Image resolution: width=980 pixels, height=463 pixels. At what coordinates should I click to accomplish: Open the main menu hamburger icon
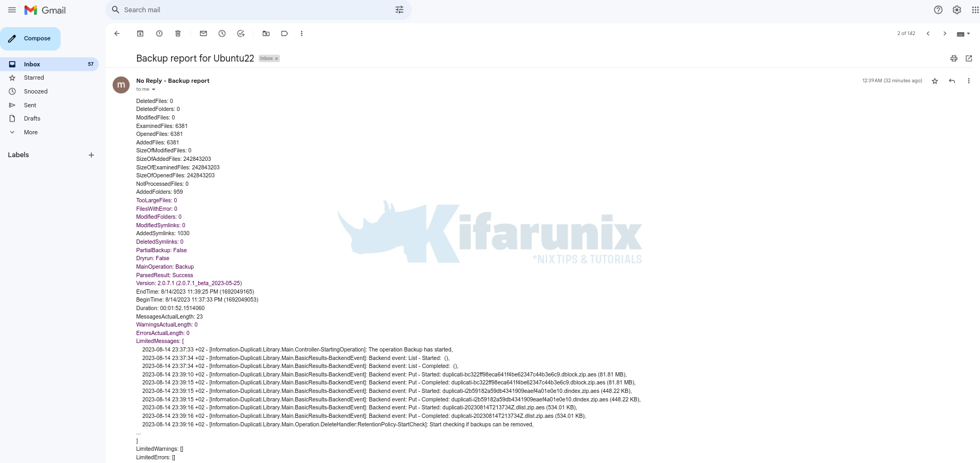12,10
